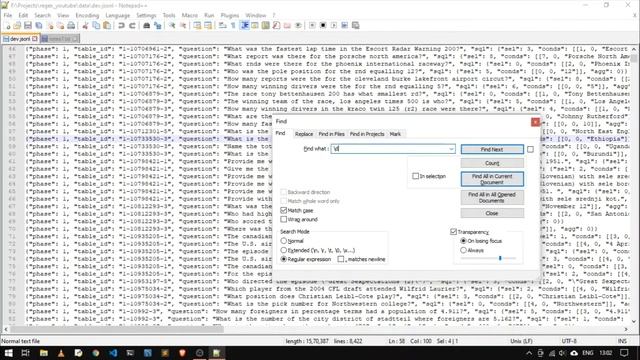Click the Zoom Out toolbar icon
Screen dimensions: 640x360
point(183,26)
